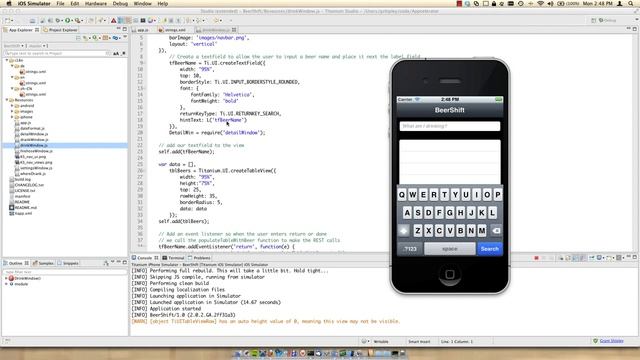Tap the shift key on simulator keyboard

tap(404, 231)
